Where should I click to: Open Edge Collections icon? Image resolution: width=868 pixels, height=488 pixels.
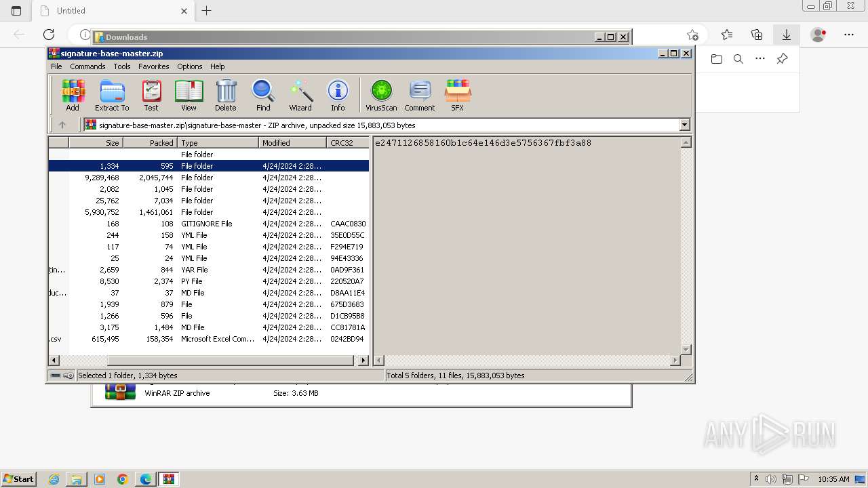tap(757, 35)
